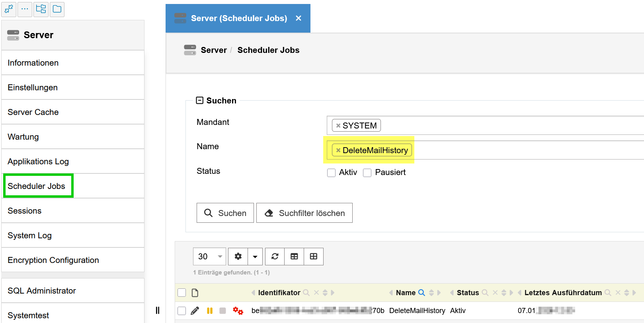Click the table settings gear icon
Viewport: 644px width, 323px height.
tap(238, 257)
